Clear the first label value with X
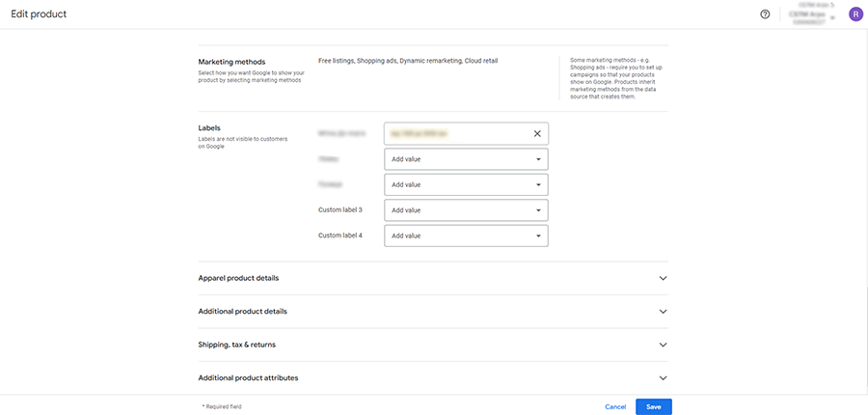The height and width of the screenshot is (415, 868). pyautogui.click(x=537, y=133)
